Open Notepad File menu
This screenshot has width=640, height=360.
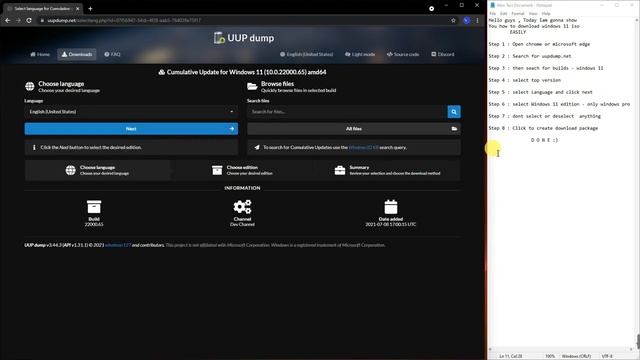click(493, 13)
